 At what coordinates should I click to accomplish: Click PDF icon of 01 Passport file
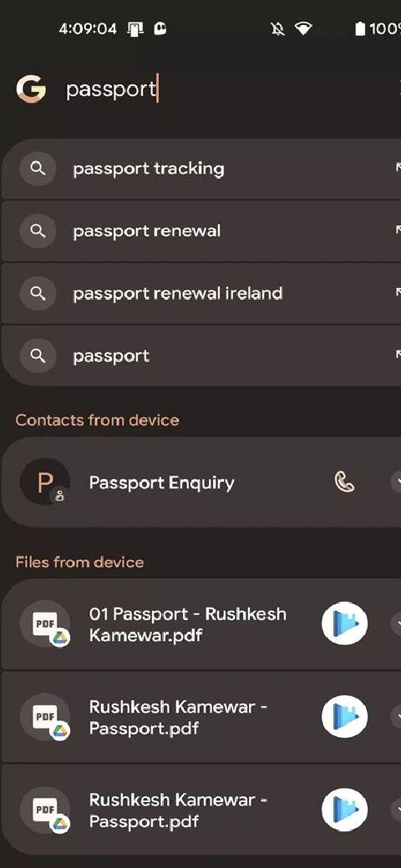click(45, 624)
